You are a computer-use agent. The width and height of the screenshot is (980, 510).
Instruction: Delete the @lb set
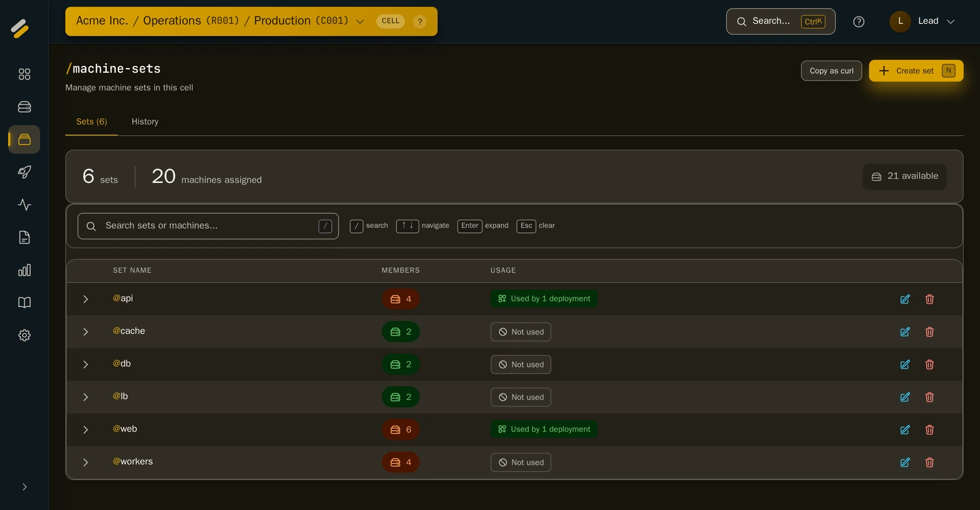coord(930,397)
